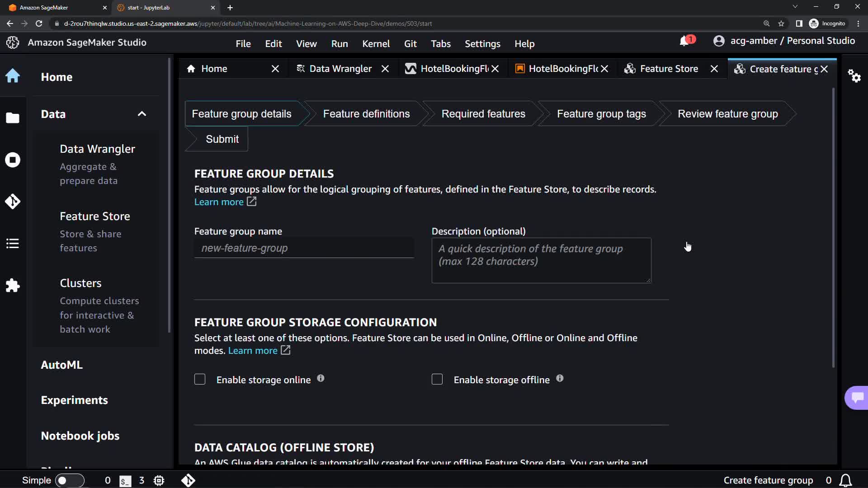Toggle Simple mode switch in status bar
Image resolution: width=868 pixels, height=488 pixels.
coord(69,480)
